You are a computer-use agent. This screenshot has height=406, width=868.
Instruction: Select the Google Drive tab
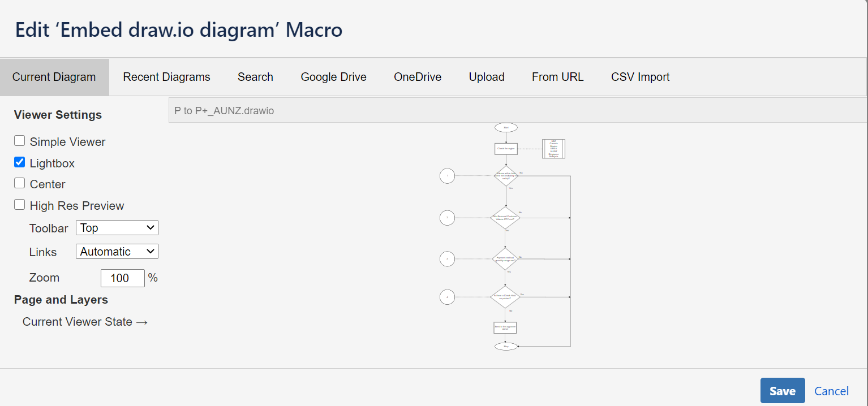pos(333,77)
